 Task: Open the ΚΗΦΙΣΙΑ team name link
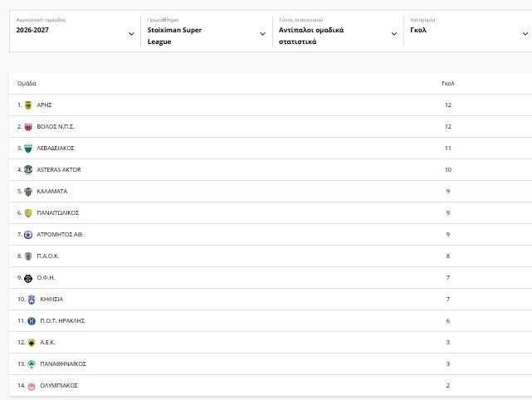pyautogui.click(x=51, y=300)
